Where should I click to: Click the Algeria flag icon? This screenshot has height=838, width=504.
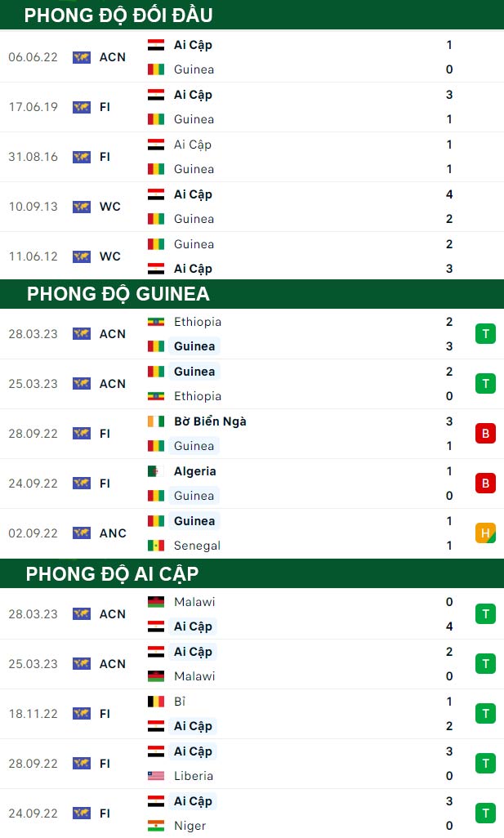pos(156,471)
